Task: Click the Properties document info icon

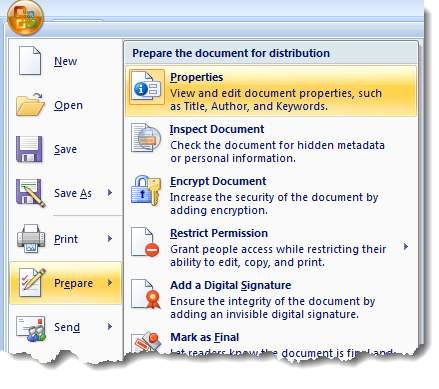Action: click(147, 87)
